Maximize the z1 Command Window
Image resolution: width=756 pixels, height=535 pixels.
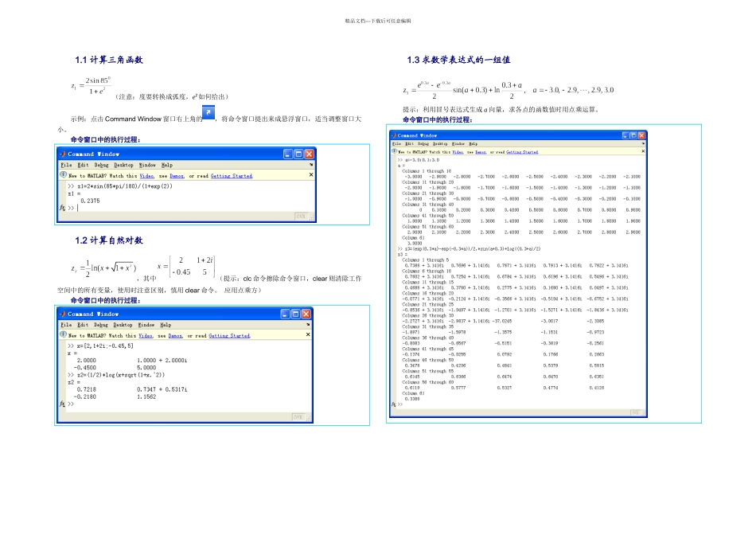(298, 154)
